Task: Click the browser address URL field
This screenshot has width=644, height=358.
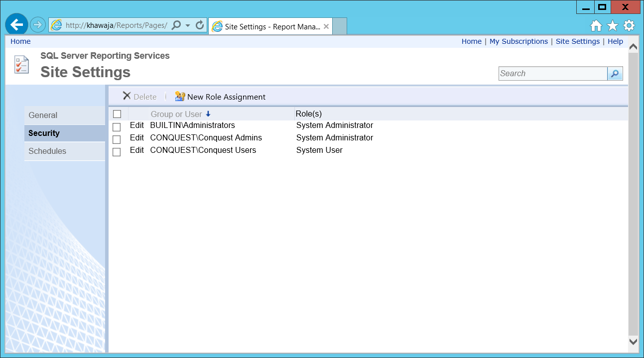Action: tap(116, 25)
